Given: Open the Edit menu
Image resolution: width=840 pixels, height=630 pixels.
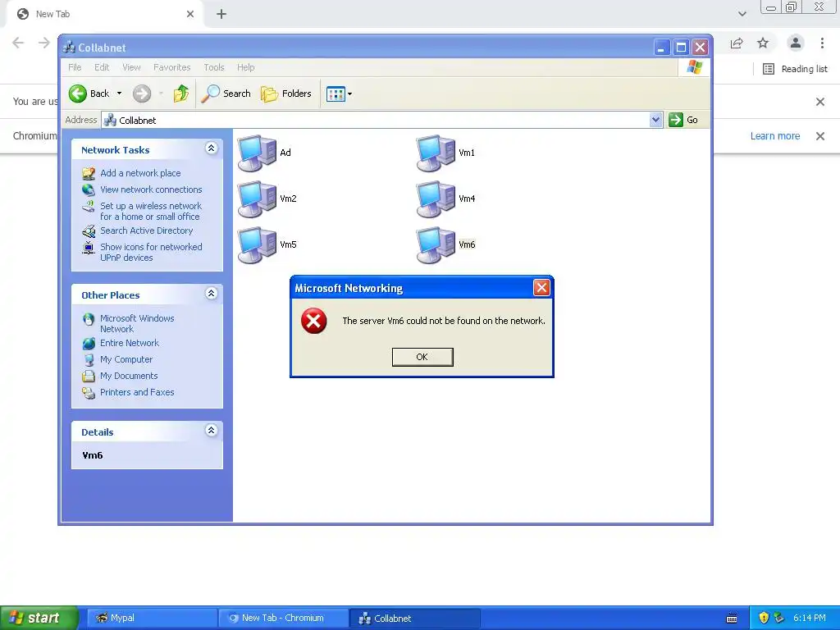Looking at the screenshot, I should 102,67.
